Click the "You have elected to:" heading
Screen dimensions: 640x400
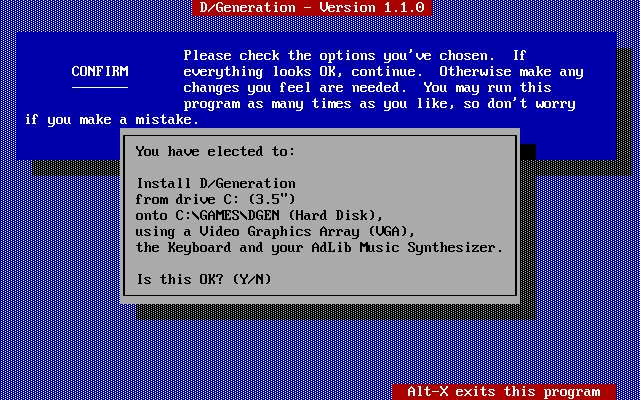coord(216,152)
